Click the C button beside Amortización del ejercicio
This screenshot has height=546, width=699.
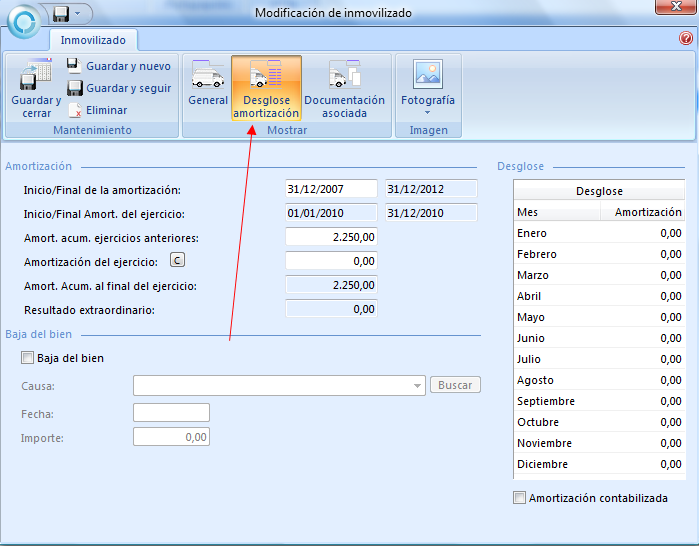point(177,261)
